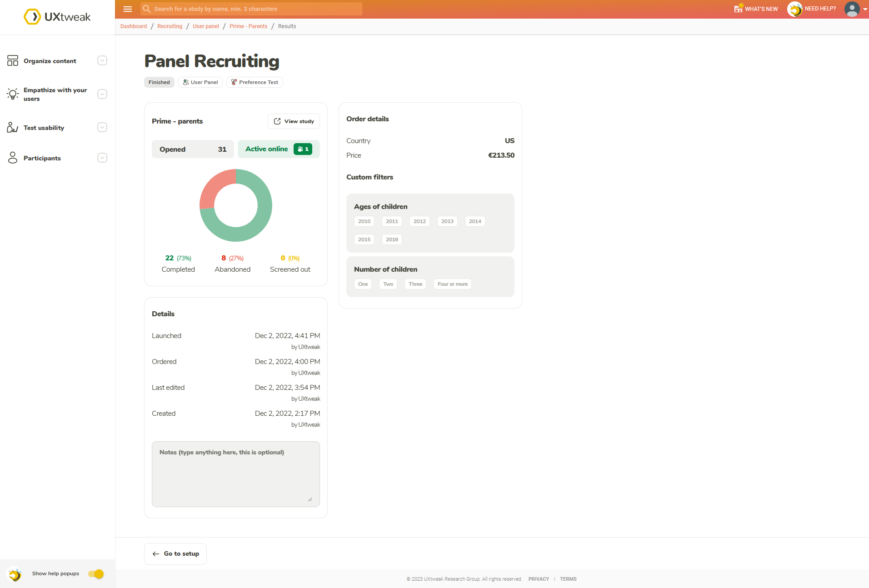Click the bee icon beside help popups

15,574
